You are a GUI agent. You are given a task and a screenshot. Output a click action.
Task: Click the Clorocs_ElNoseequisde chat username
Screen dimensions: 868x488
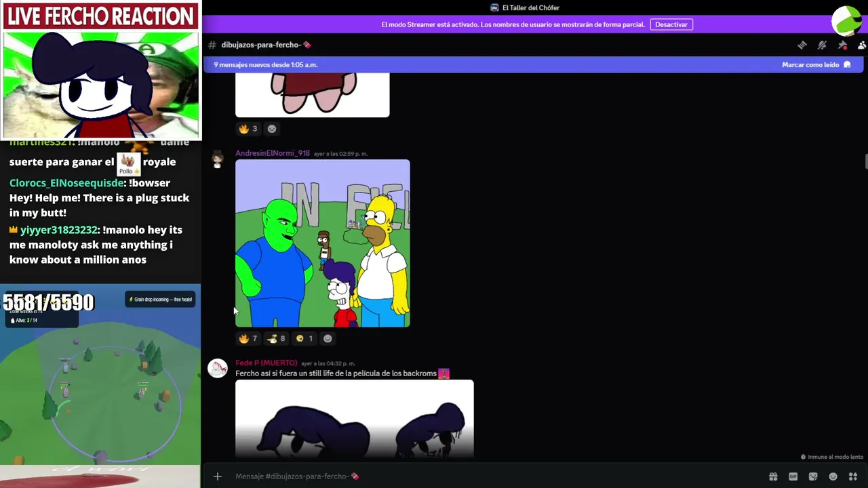point(67,183)
